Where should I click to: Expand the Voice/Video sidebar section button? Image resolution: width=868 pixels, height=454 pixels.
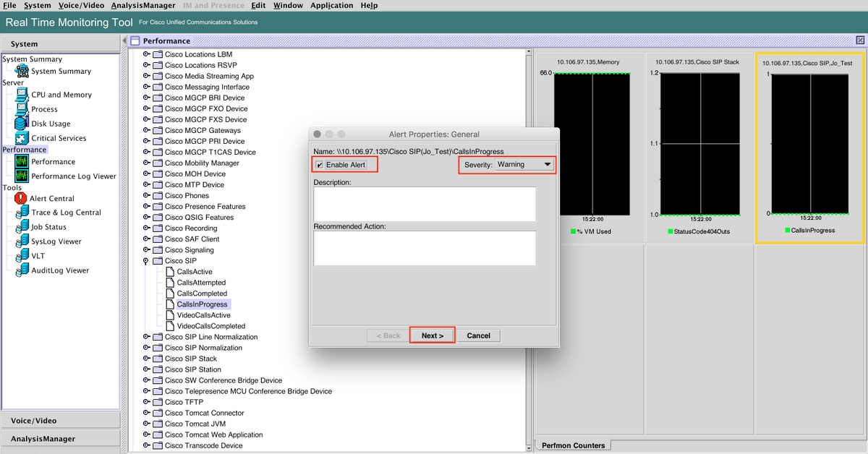[x=60, y=420]
